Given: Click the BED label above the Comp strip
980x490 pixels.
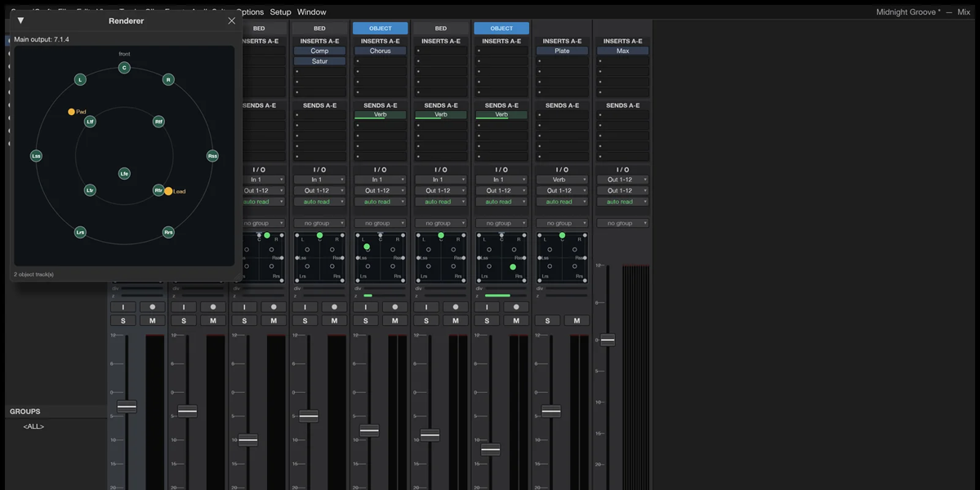Looking at the screenshot, I should (x=319, y=29).
